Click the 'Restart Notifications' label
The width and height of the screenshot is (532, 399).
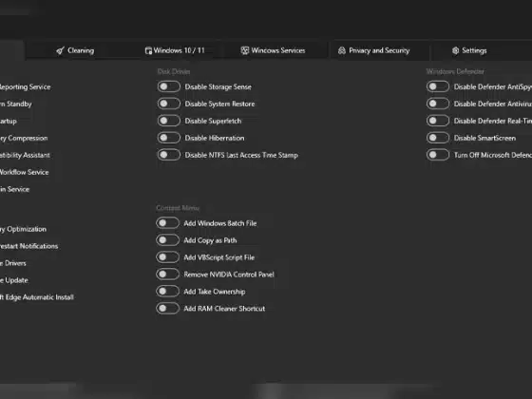point(28,246)
